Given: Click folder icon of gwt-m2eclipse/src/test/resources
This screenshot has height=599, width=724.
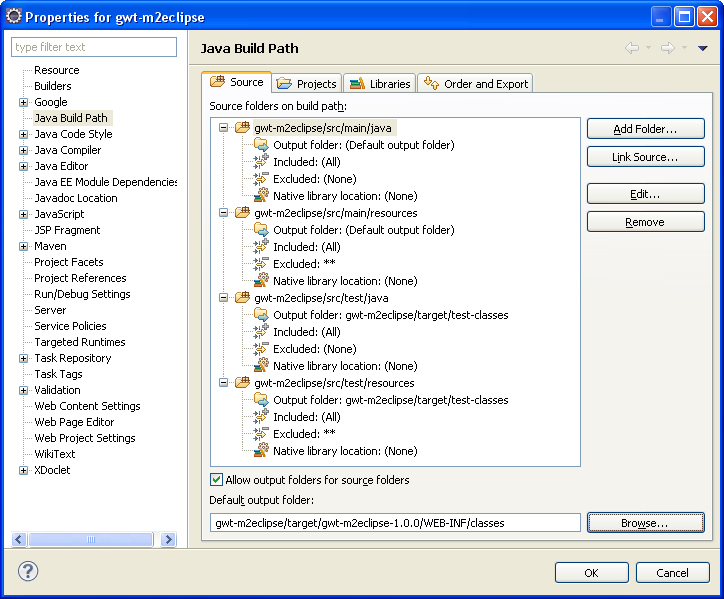Looking at the screenshot, I should 242,382.
